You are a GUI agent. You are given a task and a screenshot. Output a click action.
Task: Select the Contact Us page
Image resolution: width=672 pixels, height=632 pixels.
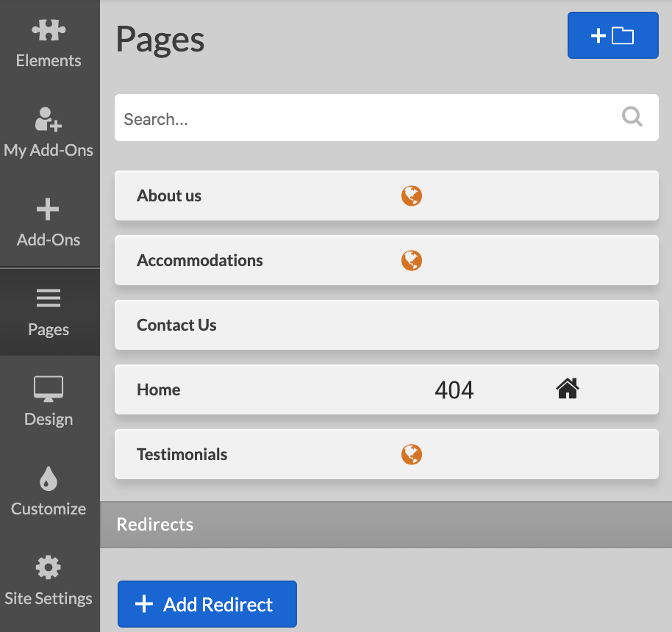pos(177,325)
